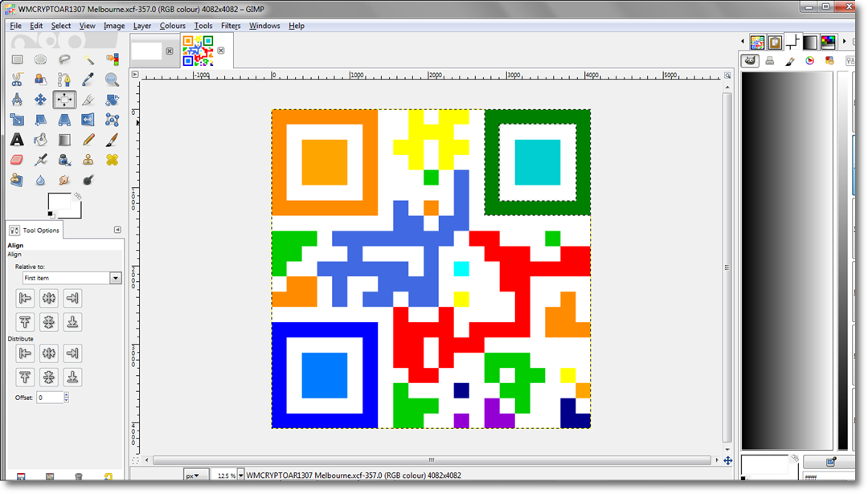Select the Blend gradient tool
The image size is (868, 494).
(x=64, y=140)
